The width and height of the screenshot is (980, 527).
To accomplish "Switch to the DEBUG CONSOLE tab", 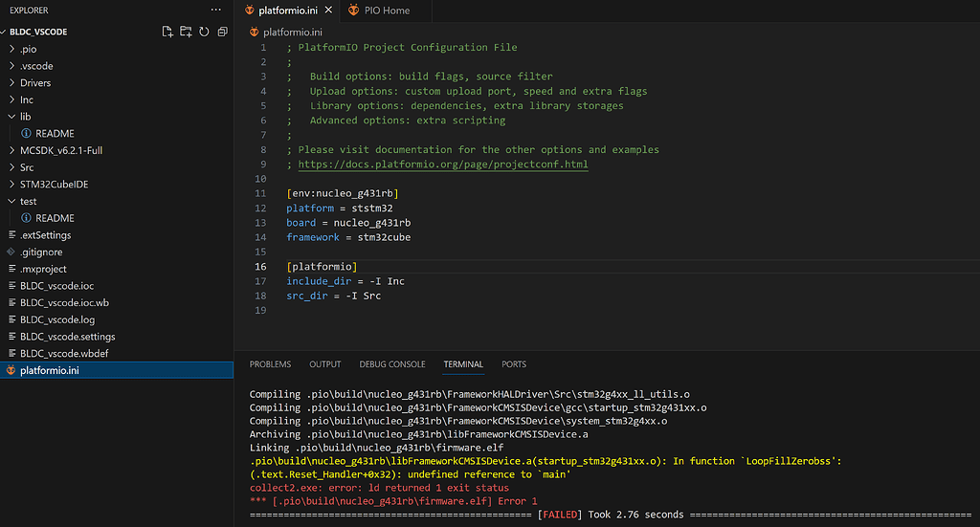I will tap(391, 364).
